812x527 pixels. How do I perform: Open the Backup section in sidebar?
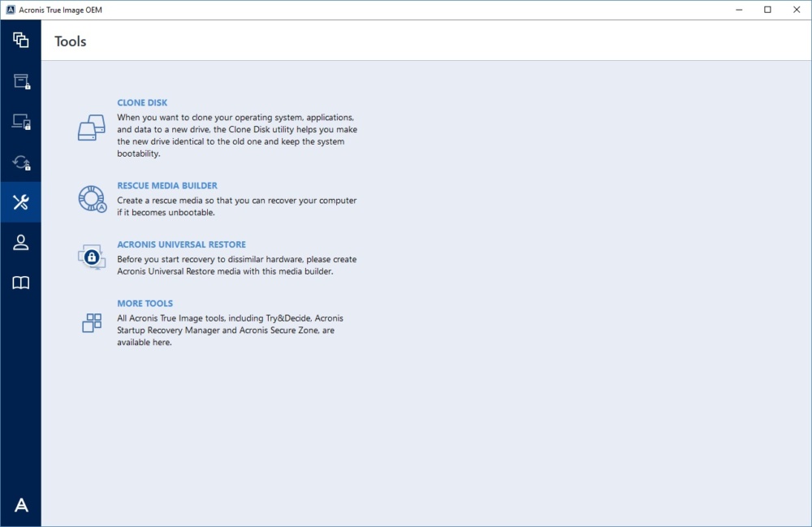point(21,40)
